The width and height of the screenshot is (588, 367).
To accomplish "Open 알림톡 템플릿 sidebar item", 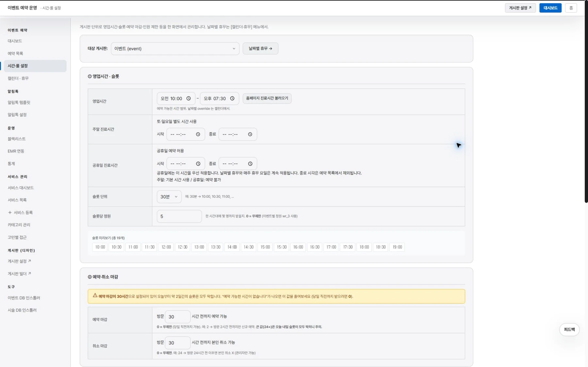I will [19, 102].
